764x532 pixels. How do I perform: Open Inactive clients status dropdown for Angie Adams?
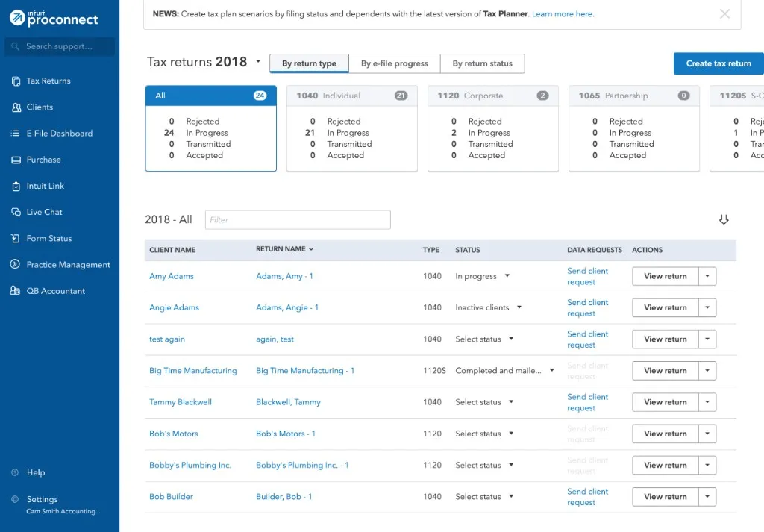[x=519, y=307]
